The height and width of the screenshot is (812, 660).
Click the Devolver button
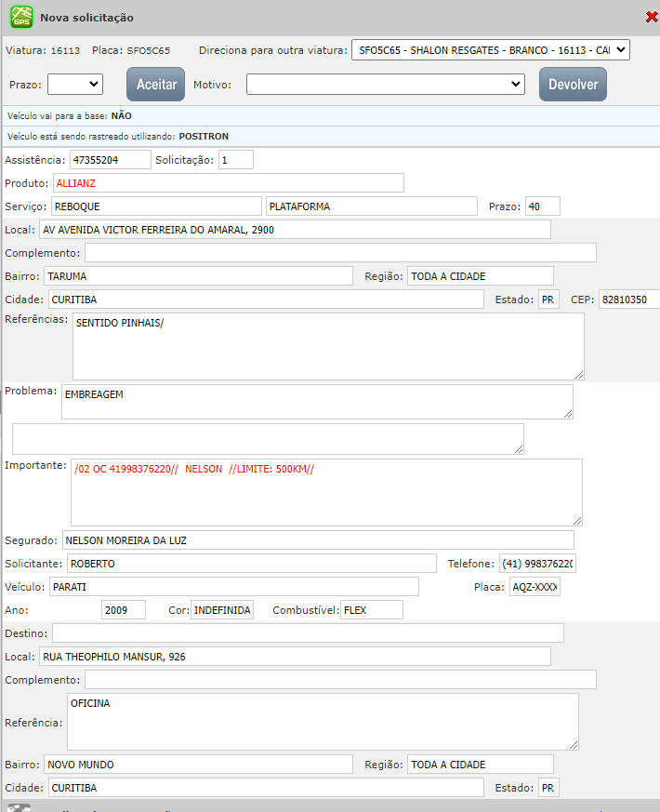click(573, 84)
